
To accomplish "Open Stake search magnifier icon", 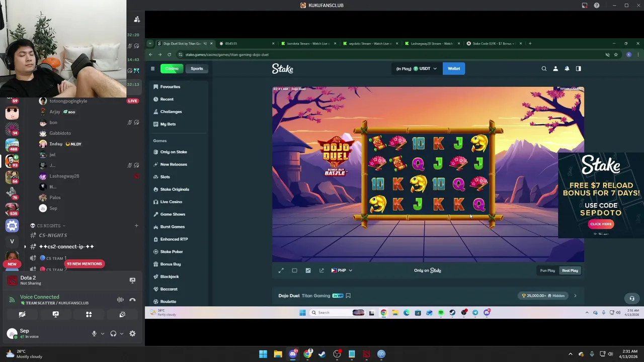I will click(x=544, y=68).
